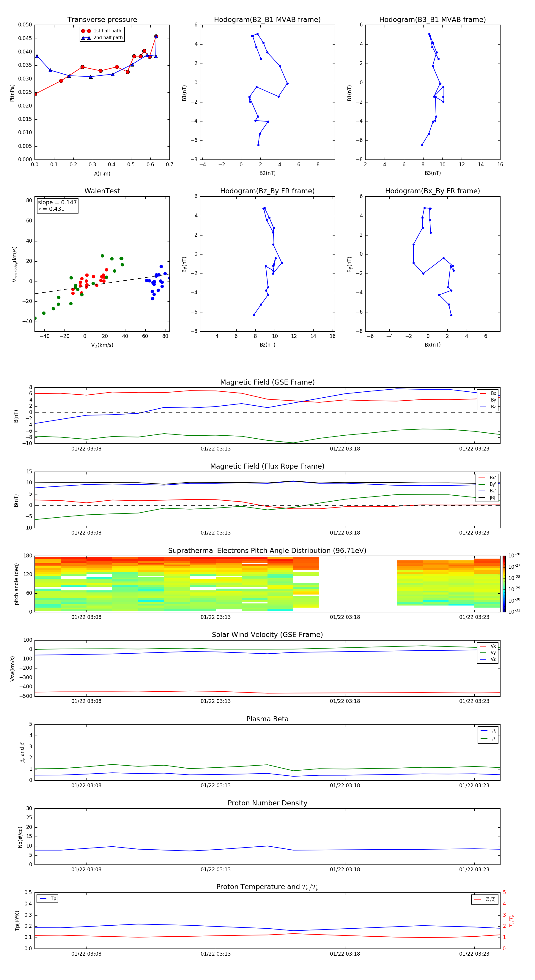This screenshot has height=980, width=535.
Task: Click the 'Magnetic Field (Flux Rope Frame)' title
Action: click(x=267, y=467)
